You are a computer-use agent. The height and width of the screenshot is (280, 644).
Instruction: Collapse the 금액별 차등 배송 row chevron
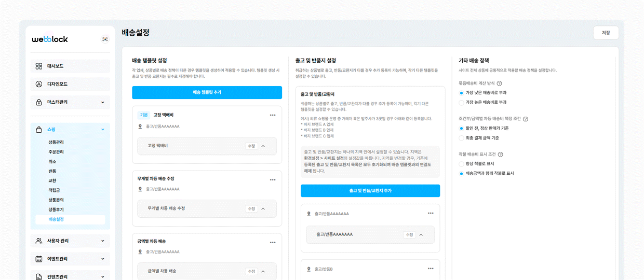263,271
